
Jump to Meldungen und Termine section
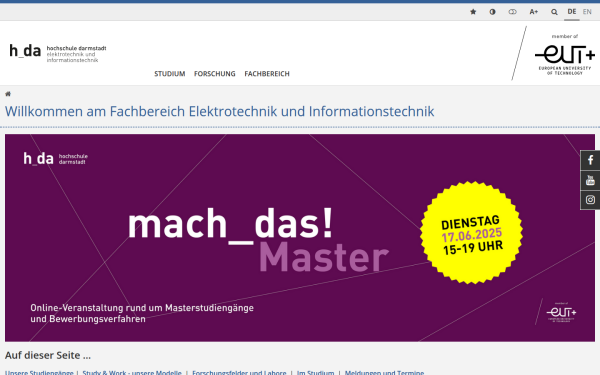[x=384, y=372]
